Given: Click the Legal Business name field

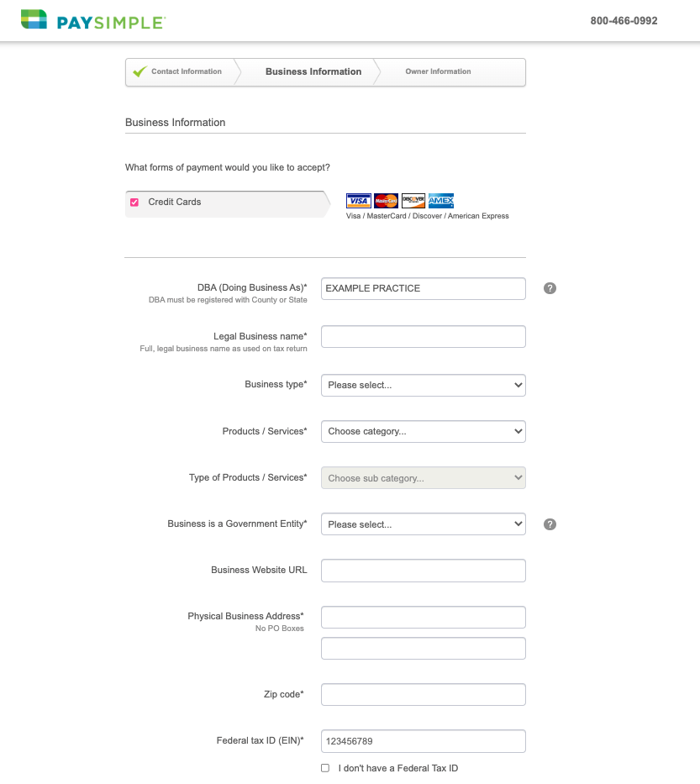Looking at the screenshot, I should (424, 337).
